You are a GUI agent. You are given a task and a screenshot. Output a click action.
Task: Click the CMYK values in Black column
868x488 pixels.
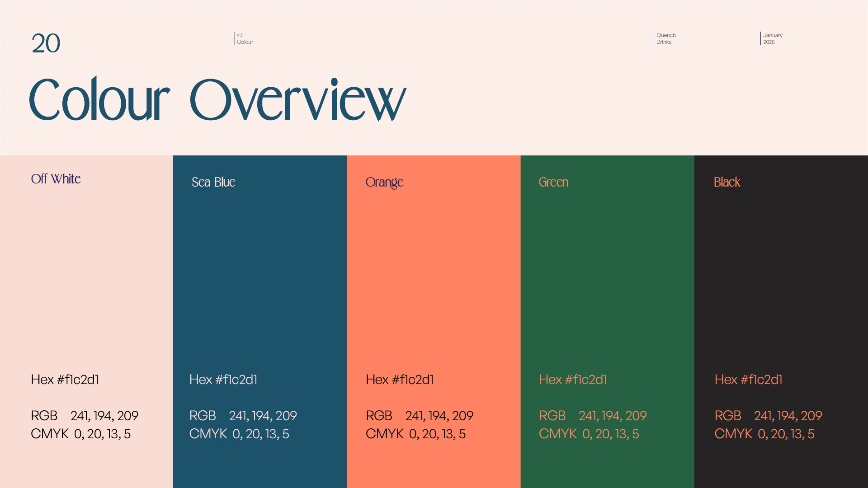pyautogui.click(x=764, y=434)
